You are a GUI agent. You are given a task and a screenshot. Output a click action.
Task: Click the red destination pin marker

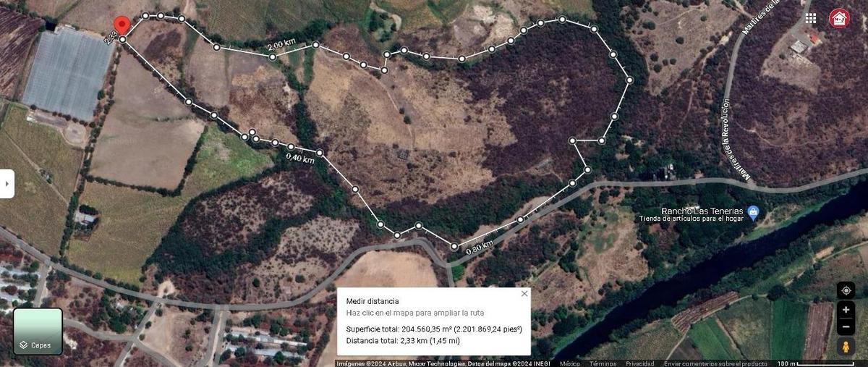(123, 26)
